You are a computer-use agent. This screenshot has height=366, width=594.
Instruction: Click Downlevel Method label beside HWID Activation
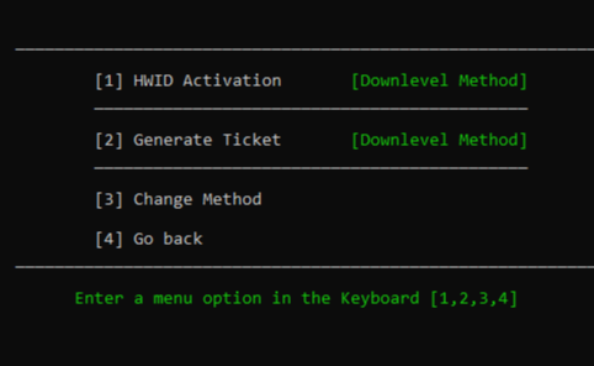[439, 81]
